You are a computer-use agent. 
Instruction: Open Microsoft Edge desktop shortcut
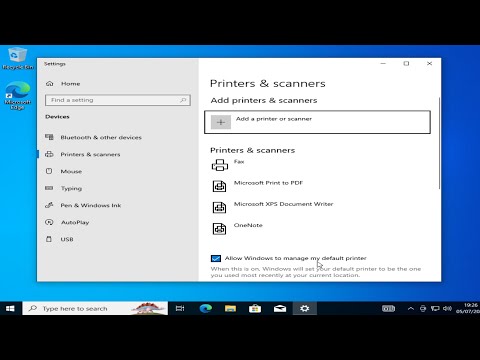18,95
